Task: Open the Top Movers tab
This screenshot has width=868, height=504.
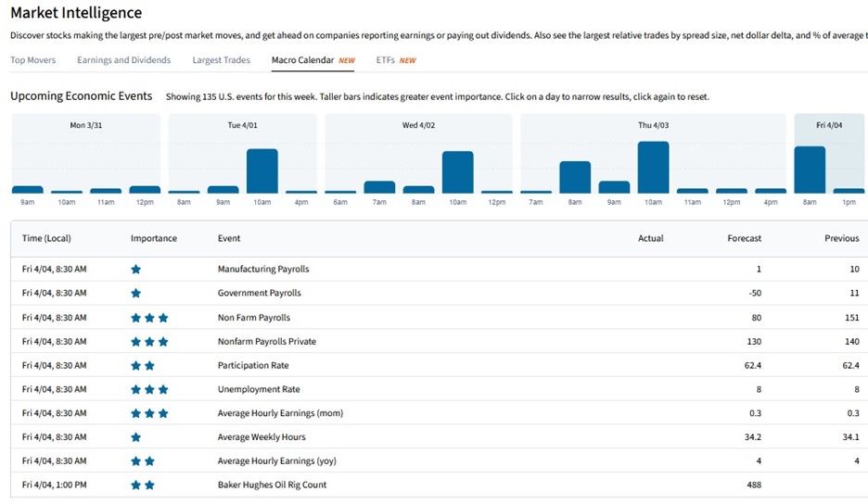Action: 32,59
